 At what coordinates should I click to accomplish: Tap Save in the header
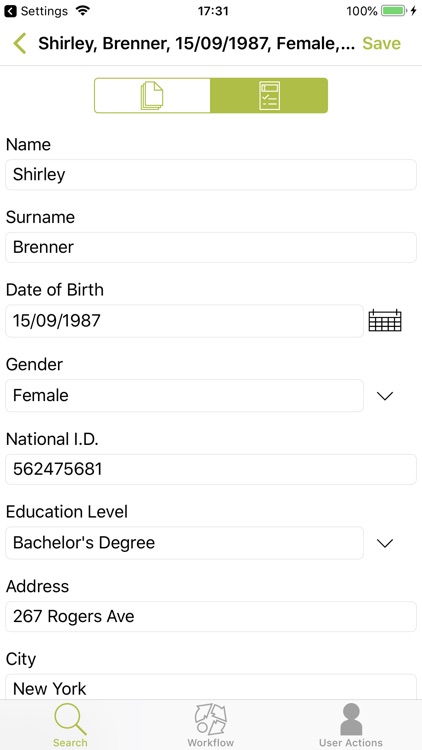[x=381, y=44]
